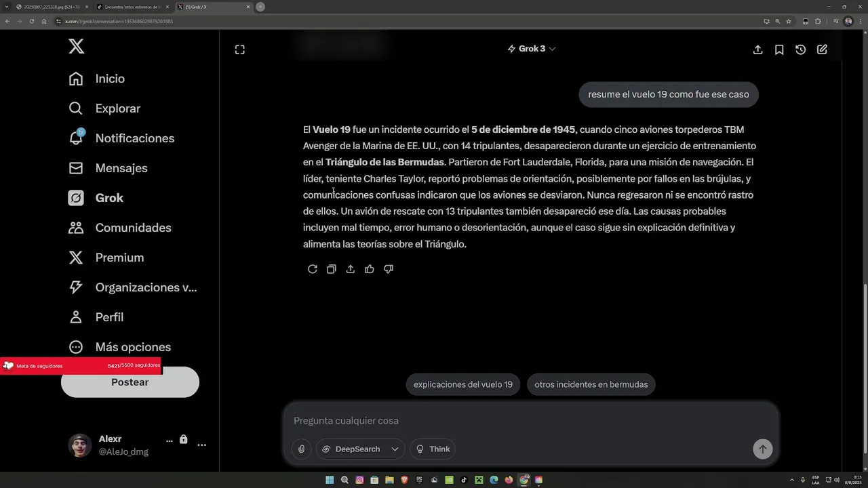The width and height of the screenshot is (868, 488).
Task: Open volume control in system tray
Action: point(837,480)
